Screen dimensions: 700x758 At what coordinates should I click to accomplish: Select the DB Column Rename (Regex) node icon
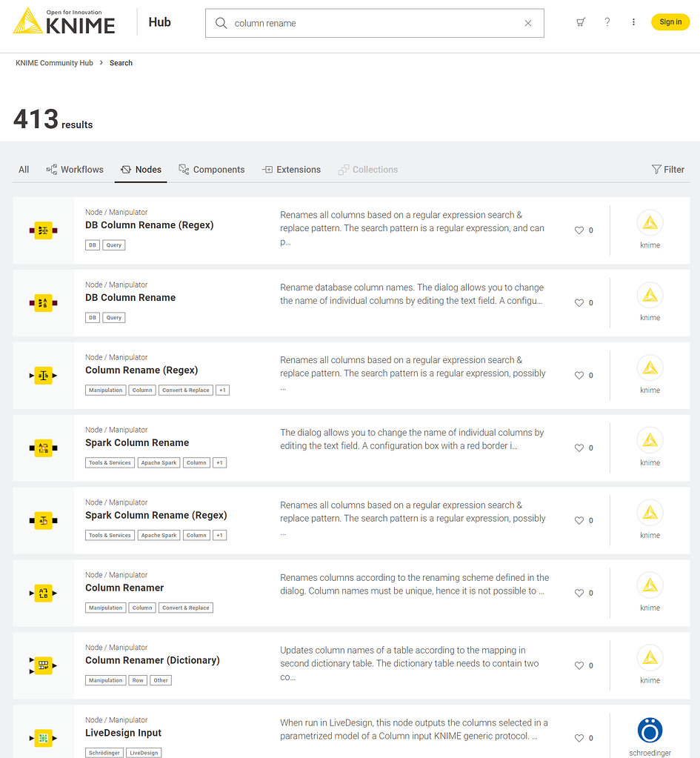point(42,230)
